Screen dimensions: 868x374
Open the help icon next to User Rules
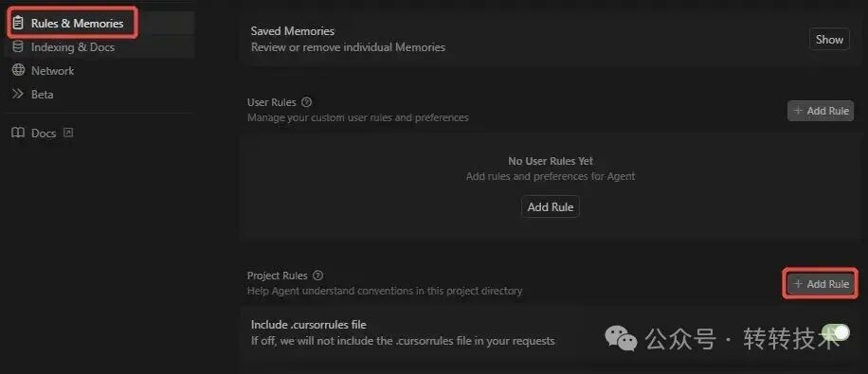[307, 102]
